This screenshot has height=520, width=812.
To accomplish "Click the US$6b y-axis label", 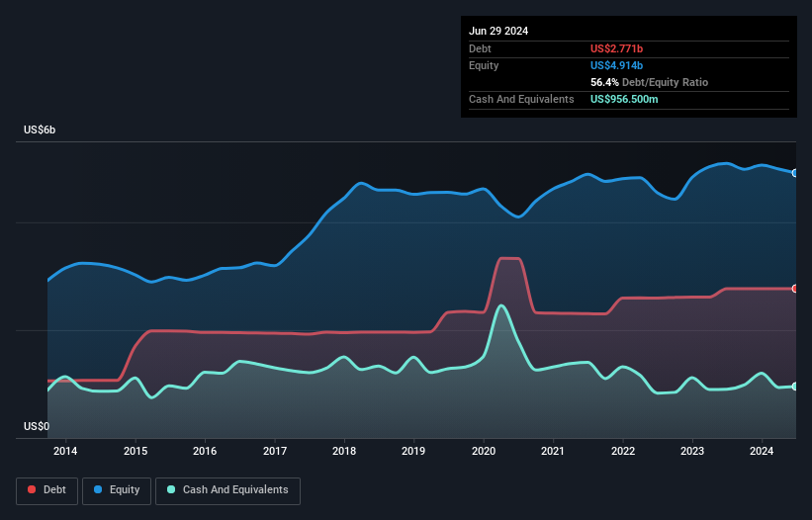I will coord(40,130).
